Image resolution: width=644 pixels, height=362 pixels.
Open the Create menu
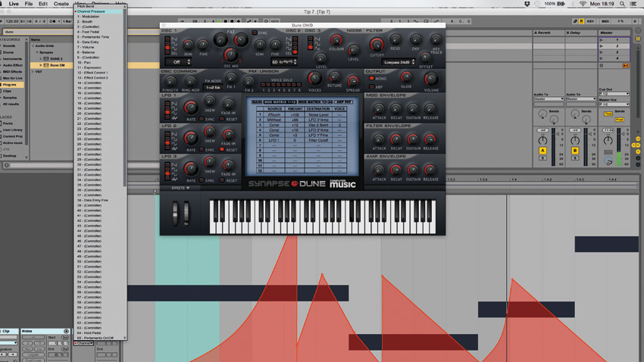tap(61, 4)
